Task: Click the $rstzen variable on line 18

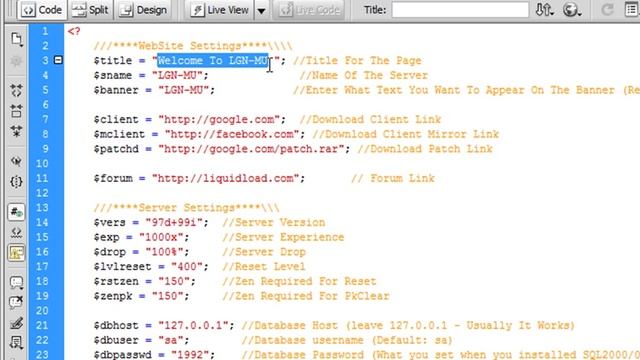Action: 116,281
